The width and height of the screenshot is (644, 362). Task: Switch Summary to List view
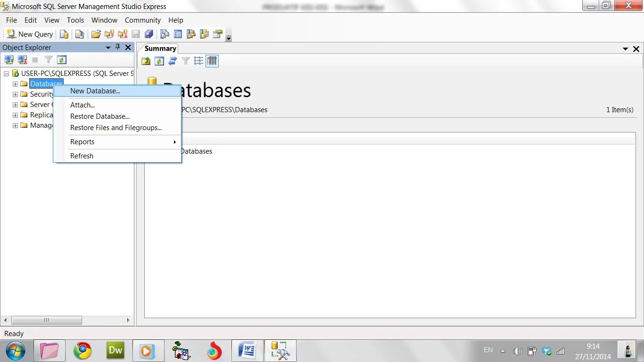click(x=199, y=61)
